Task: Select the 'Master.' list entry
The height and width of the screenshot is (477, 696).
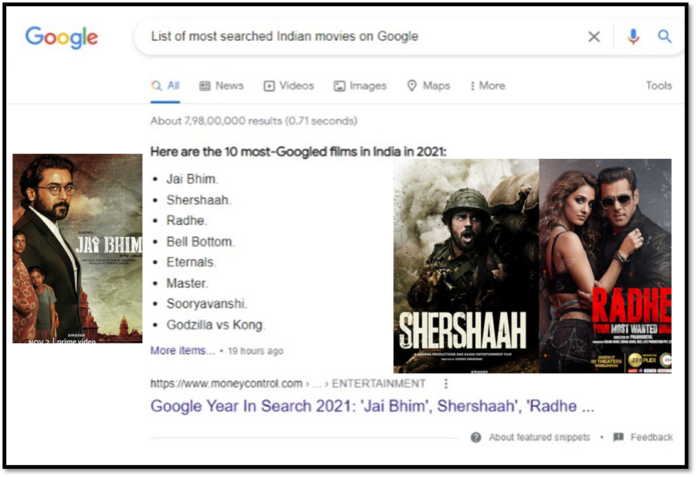Action: [x=187, y=283]
